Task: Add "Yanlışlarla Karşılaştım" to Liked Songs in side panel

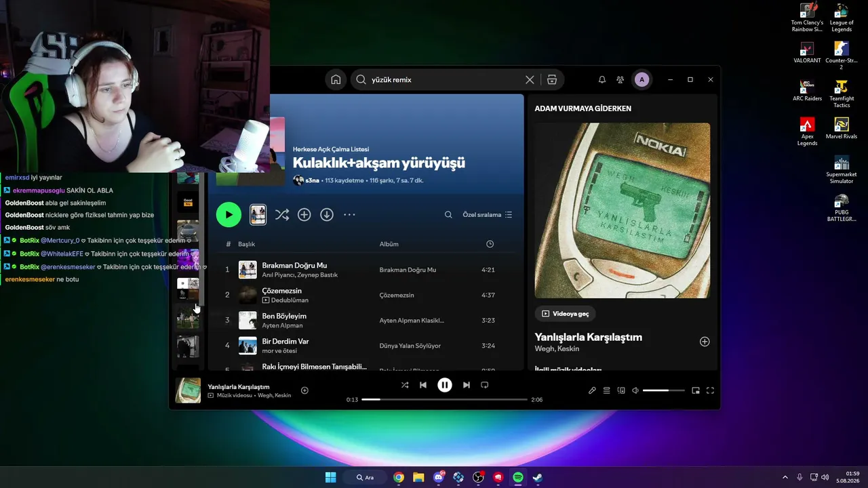Action: tap(705, 342)
